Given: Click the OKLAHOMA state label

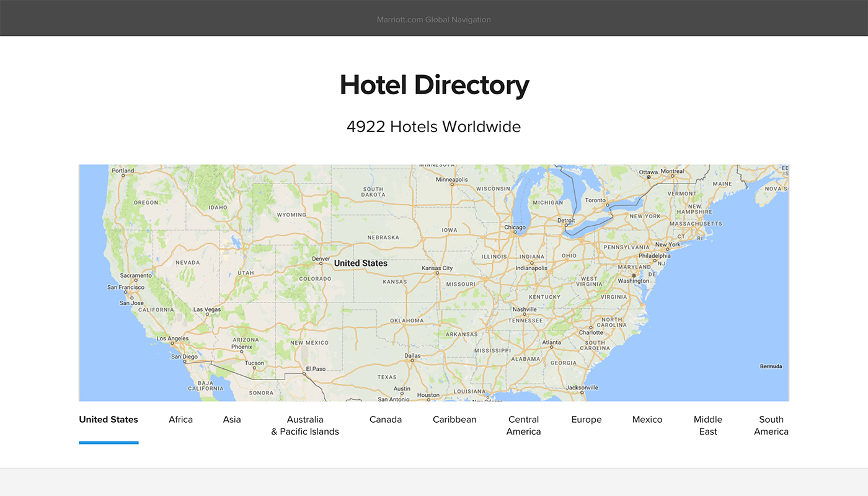Looking at the screenshot, I should (x=407, y=321).
